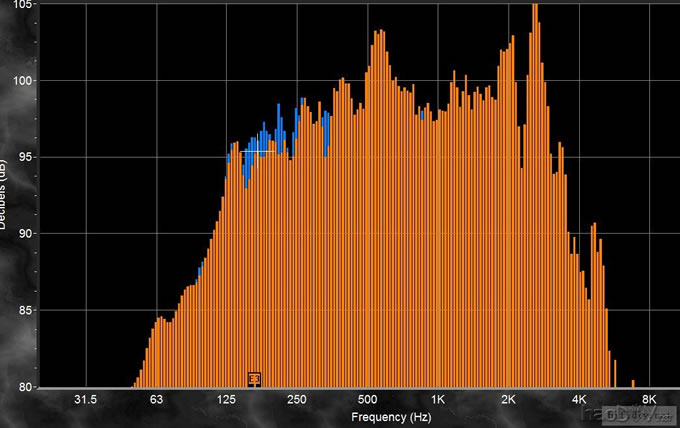
Task: Click the 4K frequency axis label
Action: (x=579, y=400)
